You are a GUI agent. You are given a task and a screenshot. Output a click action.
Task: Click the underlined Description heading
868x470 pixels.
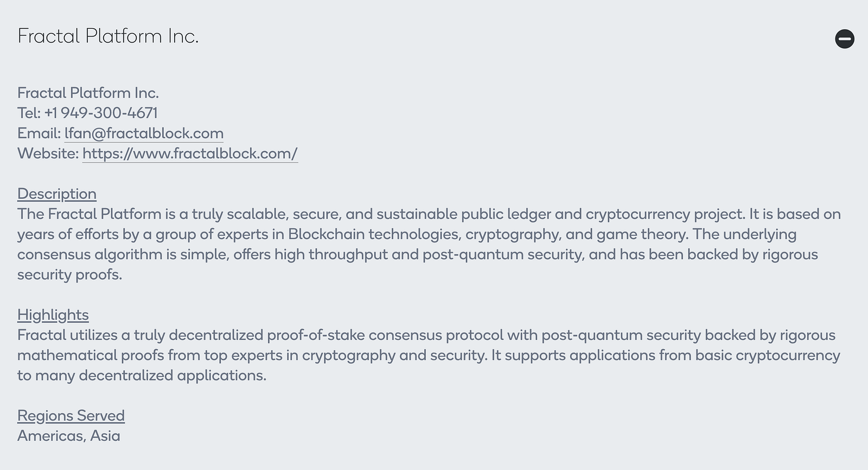pos(57,194)
